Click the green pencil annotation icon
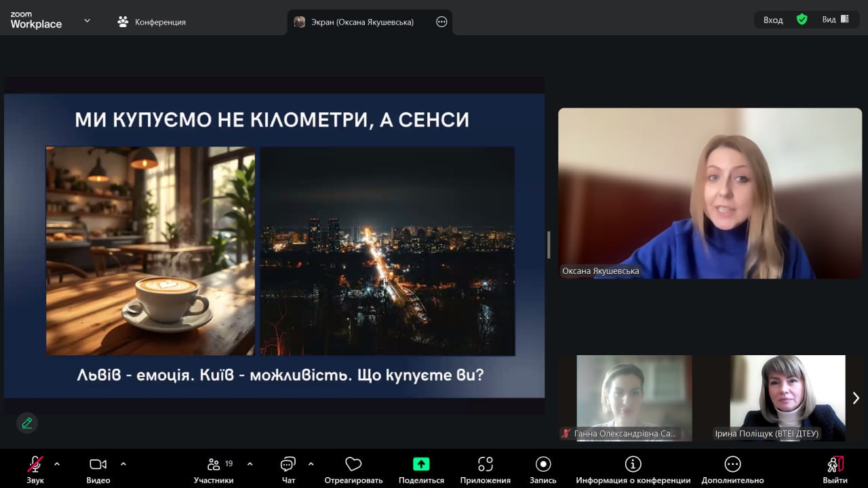Viewport: 868px width, 488px height. coord(27,423)
